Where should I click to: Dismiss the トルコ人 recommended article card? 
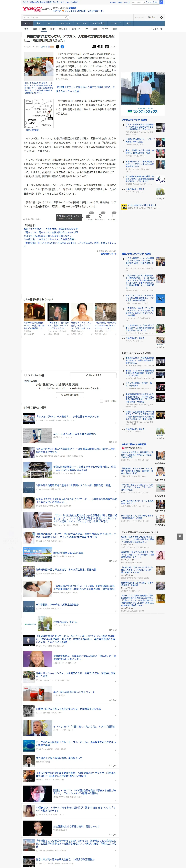point(92,334)
